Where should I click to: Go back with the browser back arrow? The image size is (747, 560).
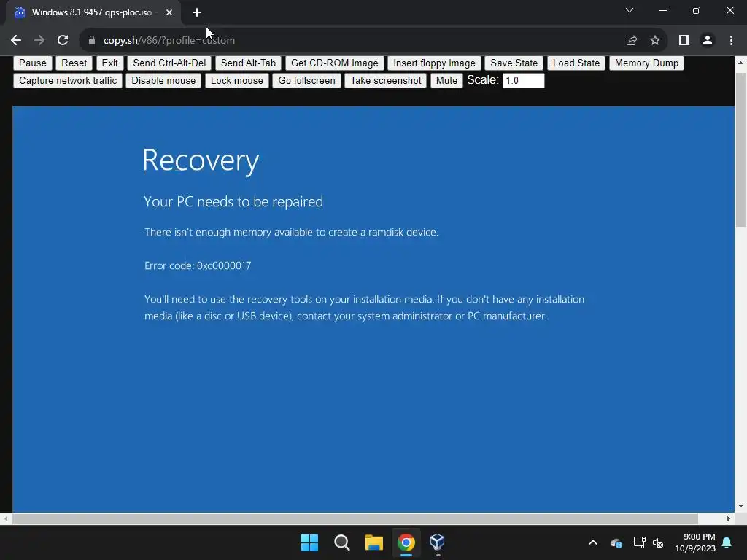point(16,41)
